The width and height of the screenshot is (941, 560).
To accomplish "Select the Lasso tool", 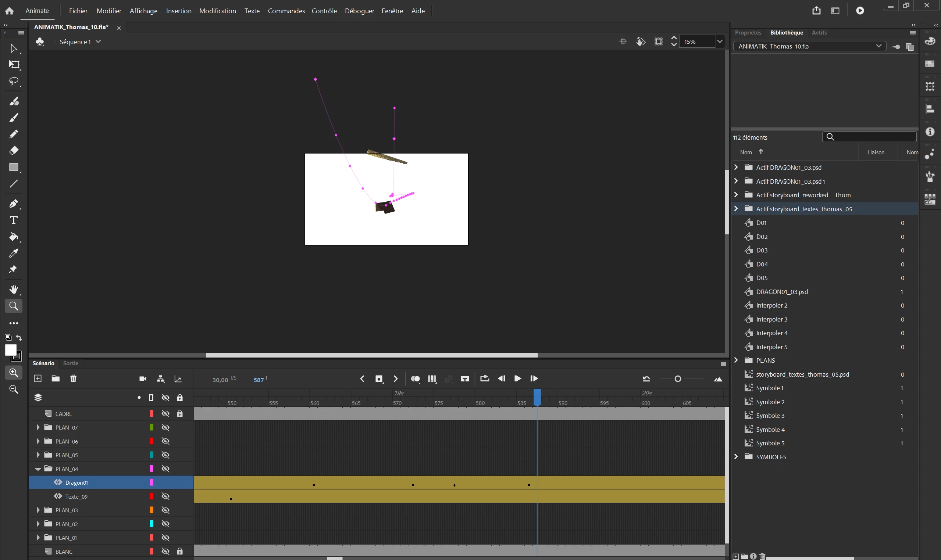I will [14, 82].
